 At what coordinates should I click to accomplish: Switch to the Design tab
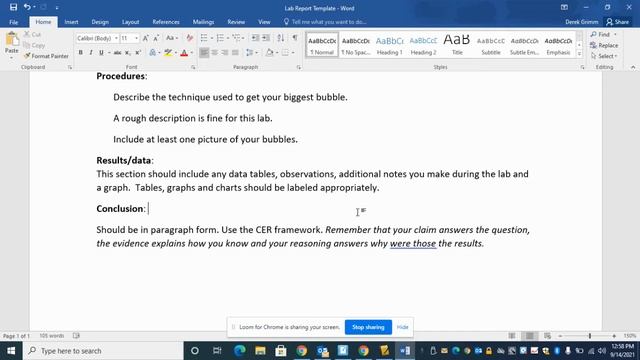(100, 22)
